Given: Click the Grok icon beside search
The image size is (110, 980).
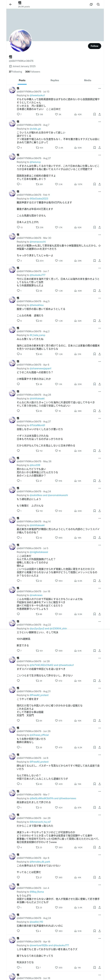Looking at the screenshot, I should coord(91,5).
